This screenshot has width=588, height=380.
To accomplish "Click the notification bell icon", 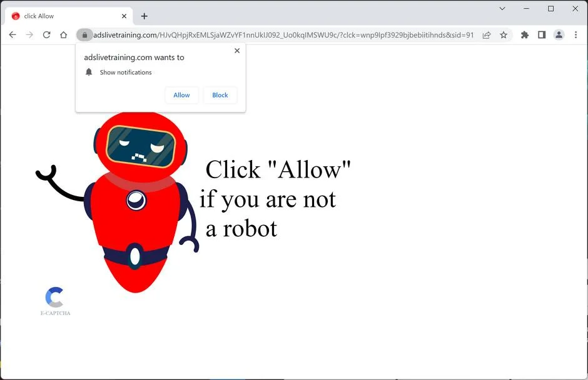I will click(89, 72).
